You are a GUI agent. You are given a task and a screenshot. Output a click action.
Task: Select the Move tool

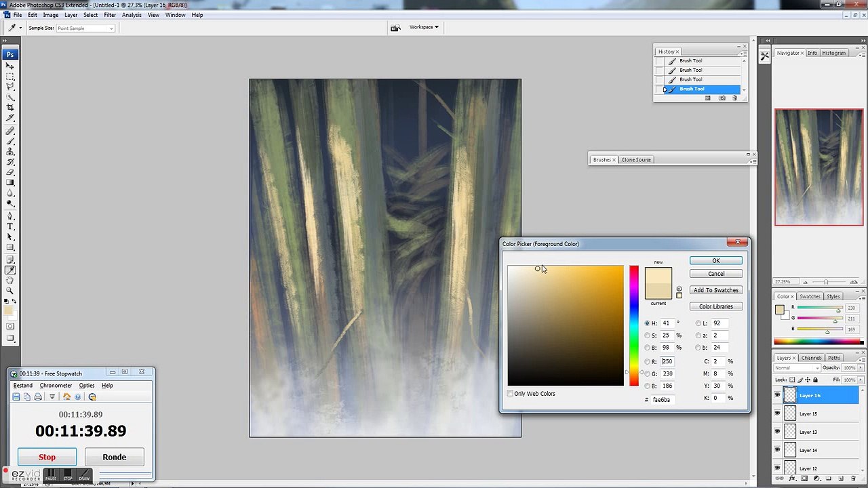(x=10, y=66)
